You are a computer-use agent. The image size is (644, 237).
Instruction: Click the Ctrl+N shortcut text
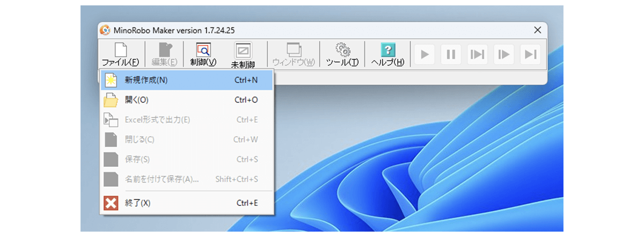point(246,80)
